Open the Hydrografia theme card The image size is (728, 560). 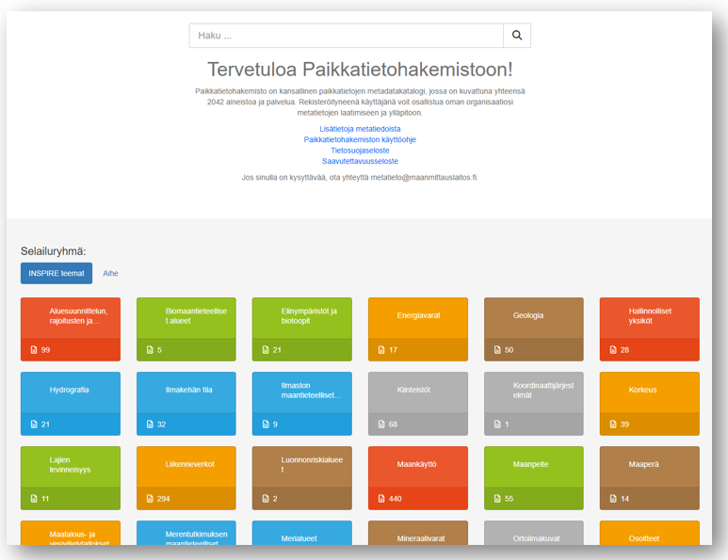click(x=71, y=404)
